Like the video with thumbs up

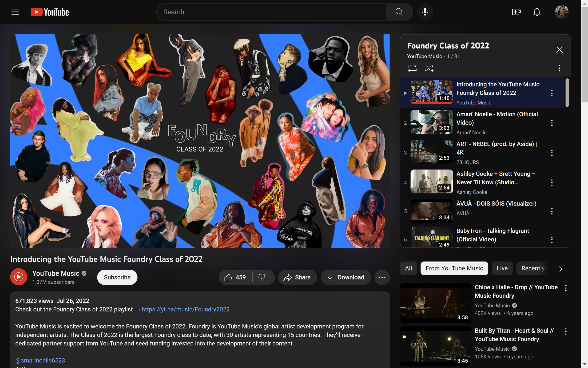tap(235, 277)
